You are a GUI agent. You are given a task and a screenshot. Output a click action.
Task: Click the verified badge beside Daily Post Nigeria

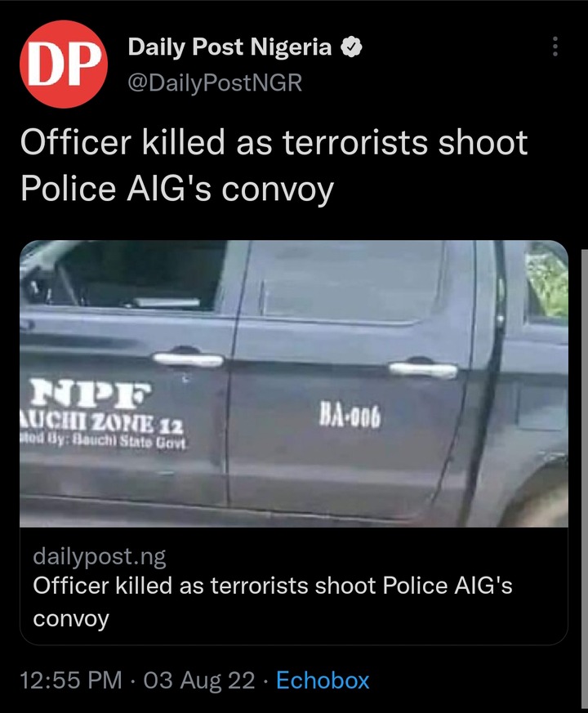(351, 47)
